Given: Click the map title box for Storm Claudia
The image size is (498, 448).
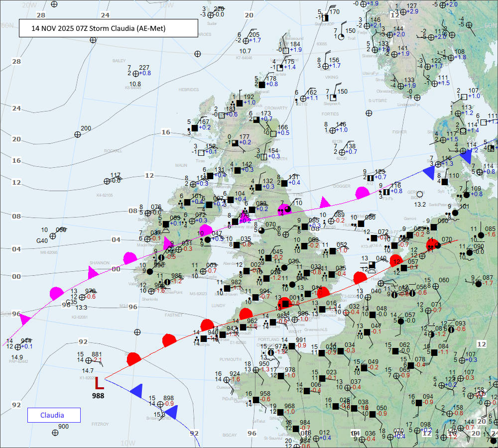Looking at the screenshot, I should 108,28.
